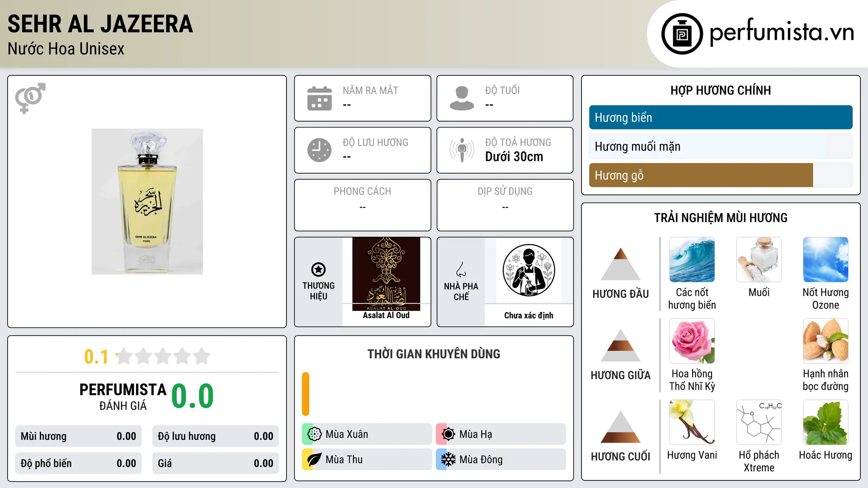Open the Asalat Al Oud brand logo
The height and width of the screenshot is (488, 868).
pos(386,274)
